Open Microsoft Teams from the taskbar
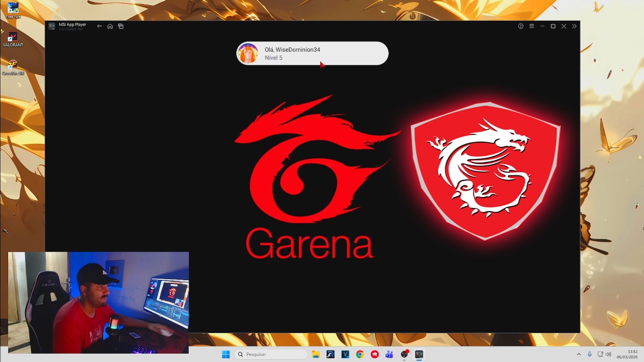Image resolution: width=644 pixels, height=362 pixels. [x=389, y=354]
